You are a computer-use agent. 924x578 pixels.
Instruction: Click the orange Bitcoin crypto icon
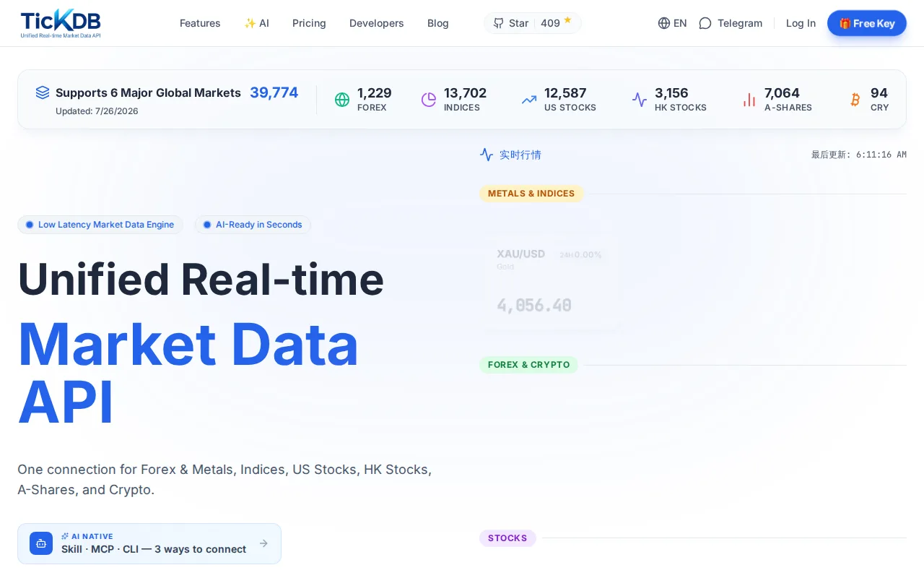[x=855, y=100]
